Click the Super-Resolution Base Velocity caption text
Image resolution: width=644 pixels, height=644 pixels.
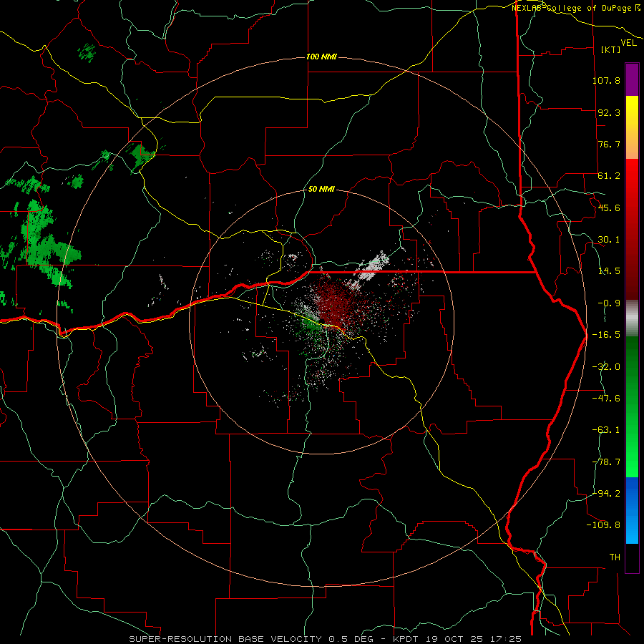(x=326, y=639)
